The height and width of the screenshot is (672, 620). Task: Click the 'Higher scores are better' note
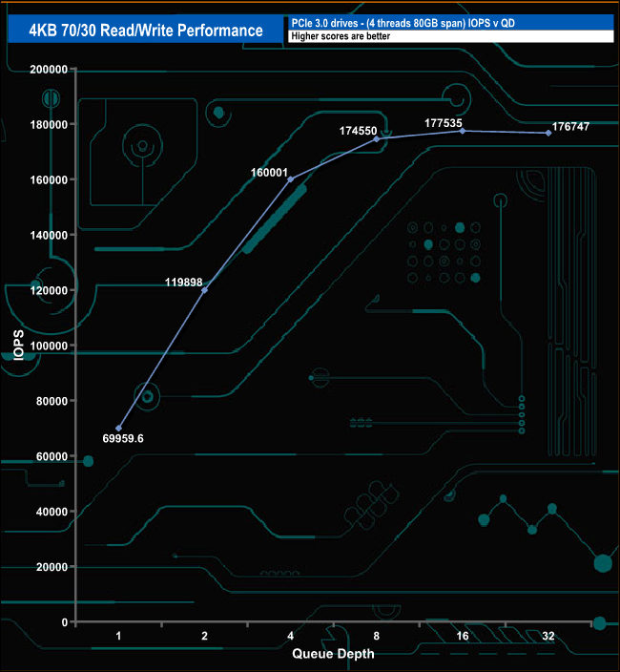341,36
